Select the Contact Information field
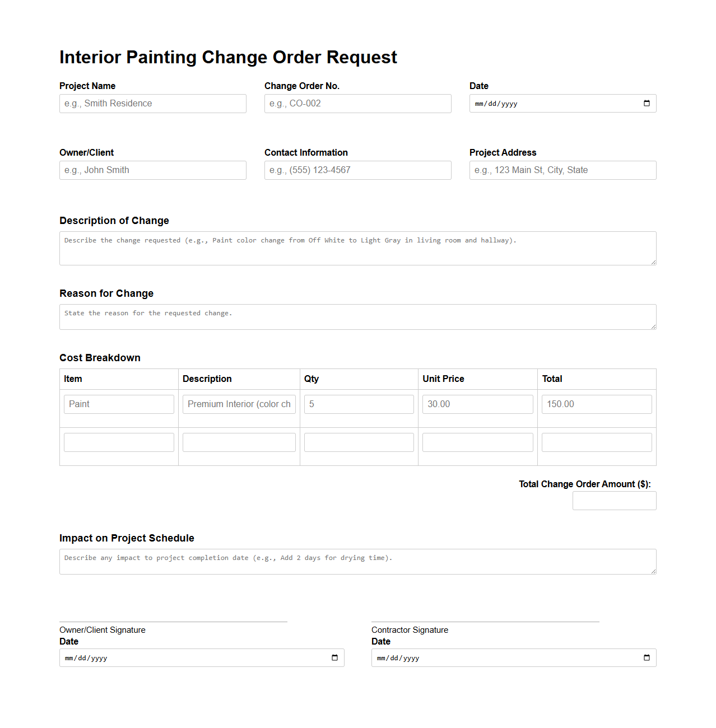The image size is (716, 728). click(x=357, y=170)
